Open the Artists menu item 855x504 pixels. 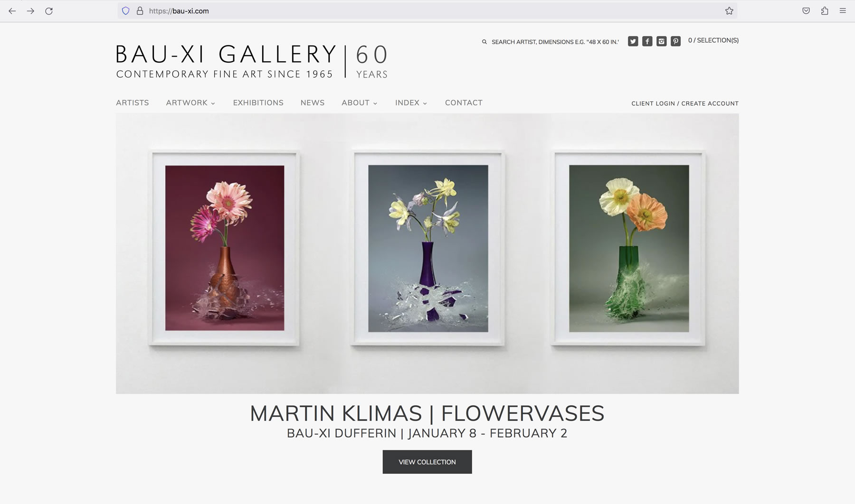pos(133,103)
